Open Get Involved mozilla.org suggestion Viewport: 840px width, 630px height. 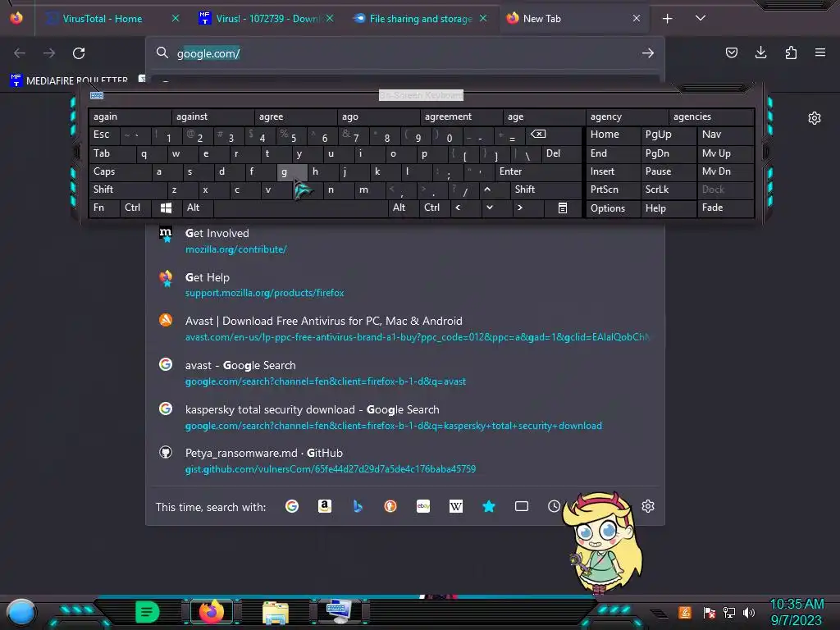(405, 240)
